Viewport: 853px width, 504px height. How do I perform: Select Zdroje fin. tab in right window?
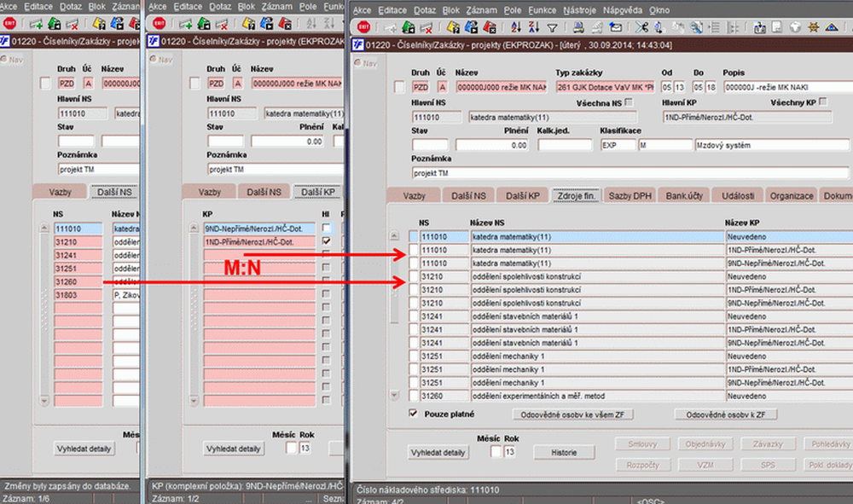pyautogui.click(x=576, y=196)
